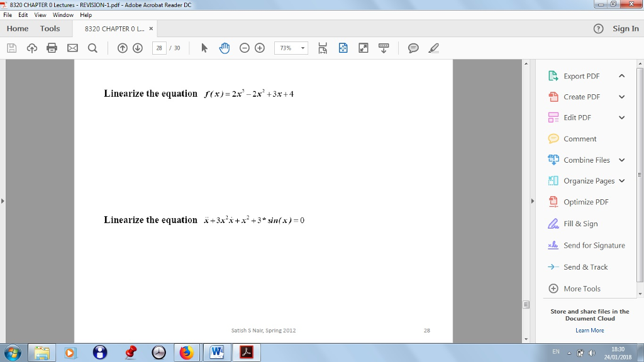
Task: Open the Window menu
Action: pos(63,15)
